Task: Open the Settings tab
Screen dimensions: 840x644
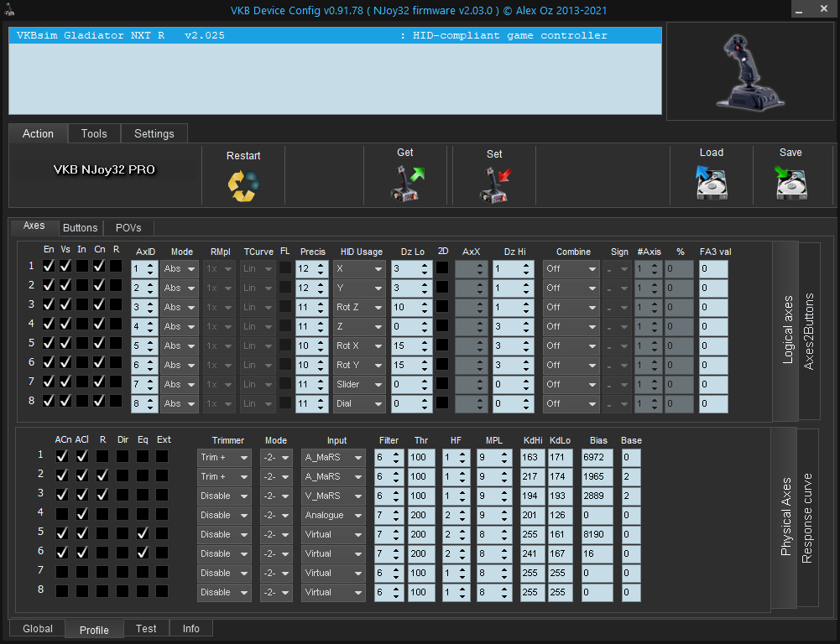Action: 154,134
